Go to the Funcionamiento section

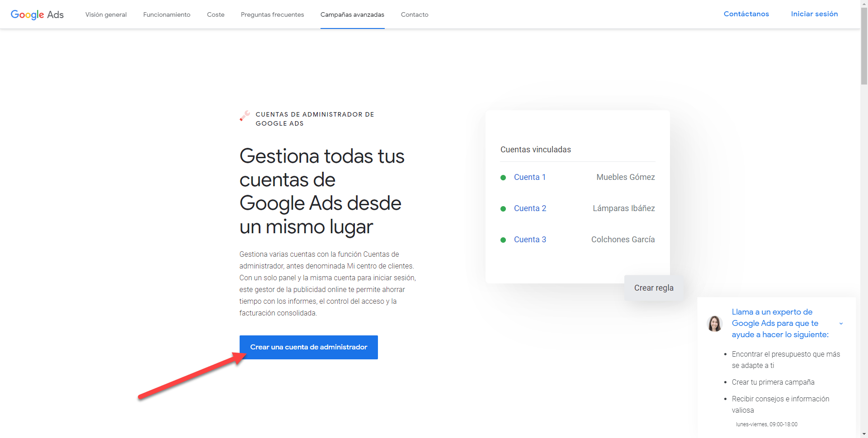(167, 14)
